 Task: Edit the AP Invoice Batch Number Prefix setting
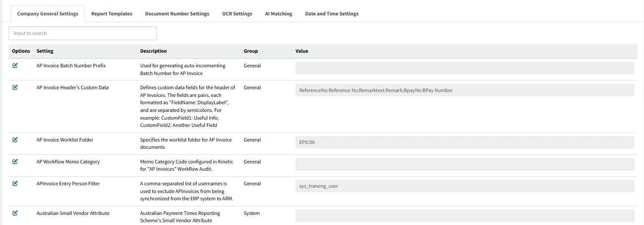[x=15, y=66]
